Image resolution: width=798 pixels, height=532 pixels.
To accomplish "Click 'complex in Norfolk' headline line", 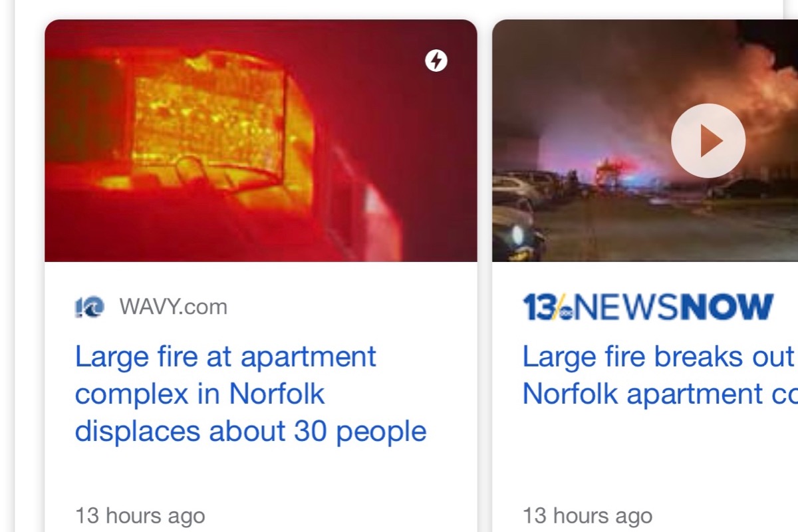I will 200,394.
